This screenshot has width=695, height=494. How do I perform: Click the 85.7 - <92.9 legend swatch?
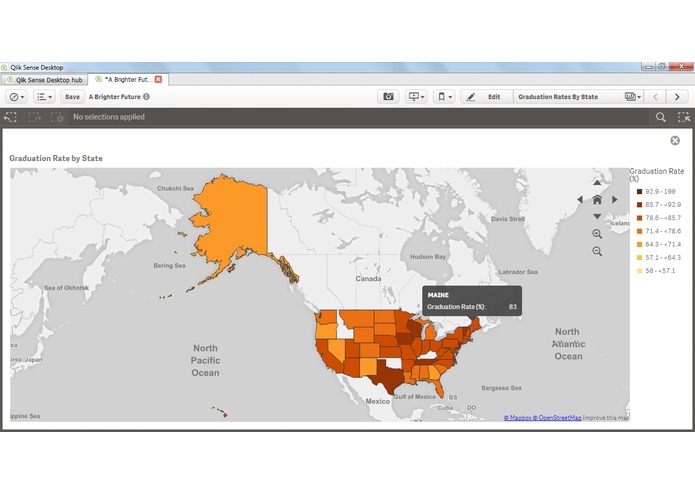point(639,205)
